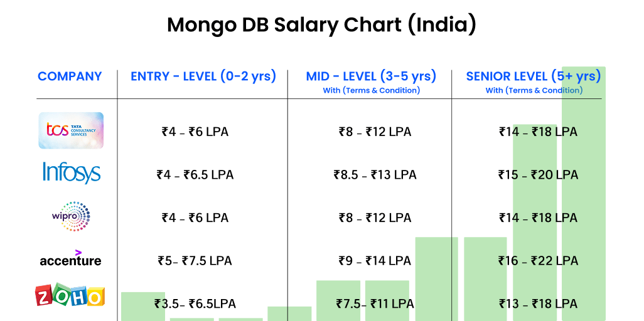Click TCS entry-level salary ₹4 – ₹6 LPA
The width and height of the screenshot is (644, 321).
tap(195, 132)
